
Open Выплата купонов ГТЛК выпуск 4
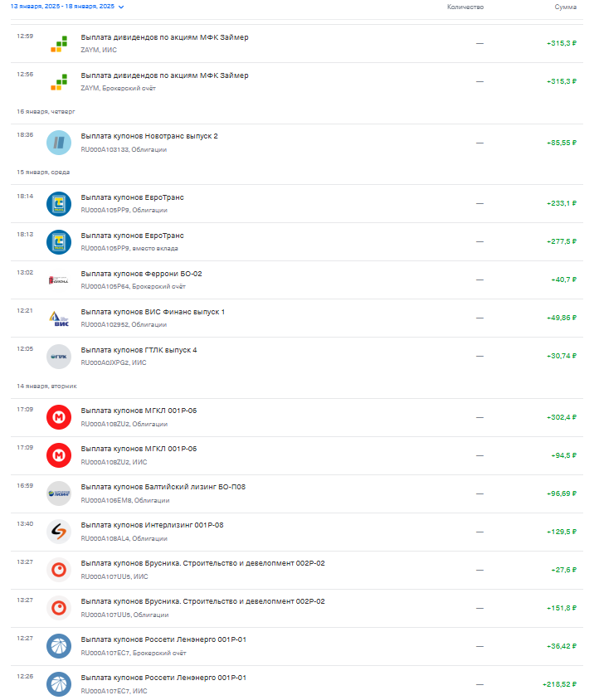tap(297, 357)
